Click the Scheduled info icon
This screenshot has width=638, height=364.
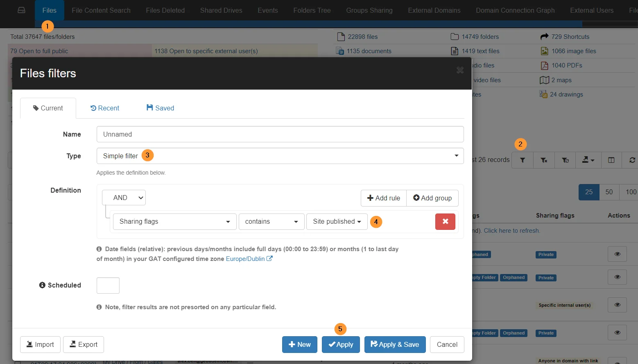(42, 285)
